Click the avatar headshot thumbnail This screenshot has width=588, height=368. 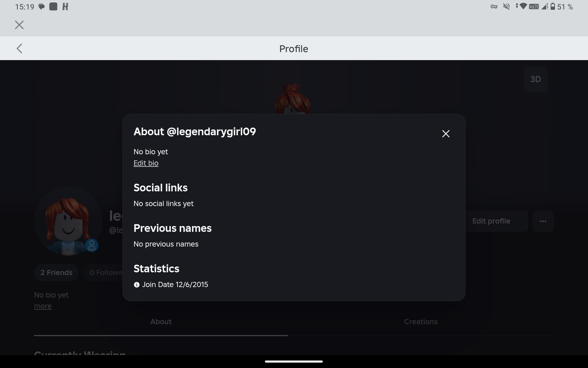pyautogui.click(x=68, y=221)
